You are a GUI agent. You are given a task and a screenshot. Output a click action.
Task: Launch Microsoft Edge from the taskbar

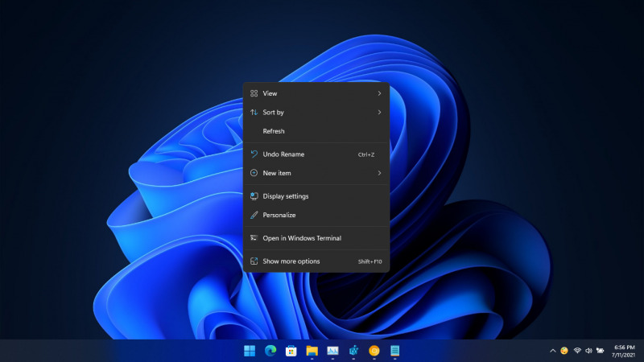pos(270,351)
